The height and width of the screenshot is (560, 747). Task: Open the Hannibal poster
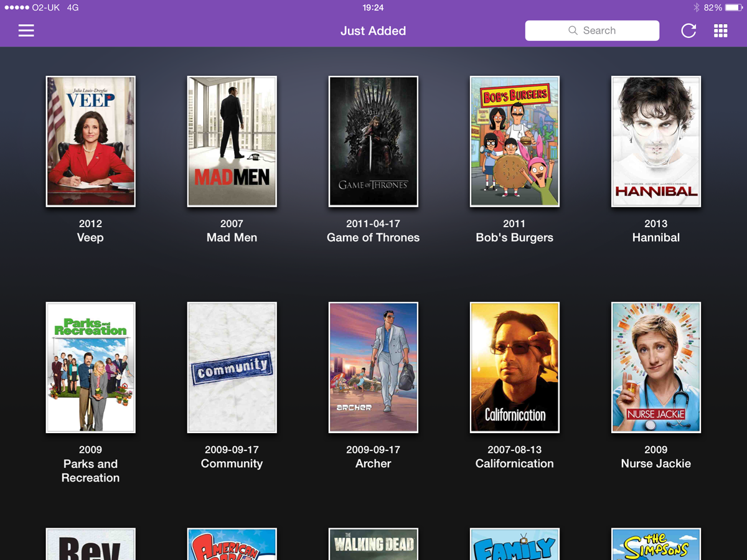coord(656,141)
